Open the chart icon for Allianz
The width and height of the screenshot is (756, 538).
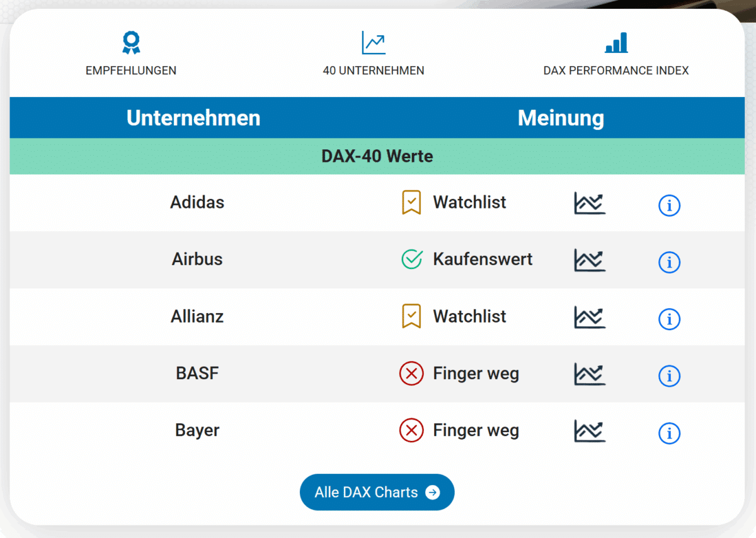coord(590,318)
